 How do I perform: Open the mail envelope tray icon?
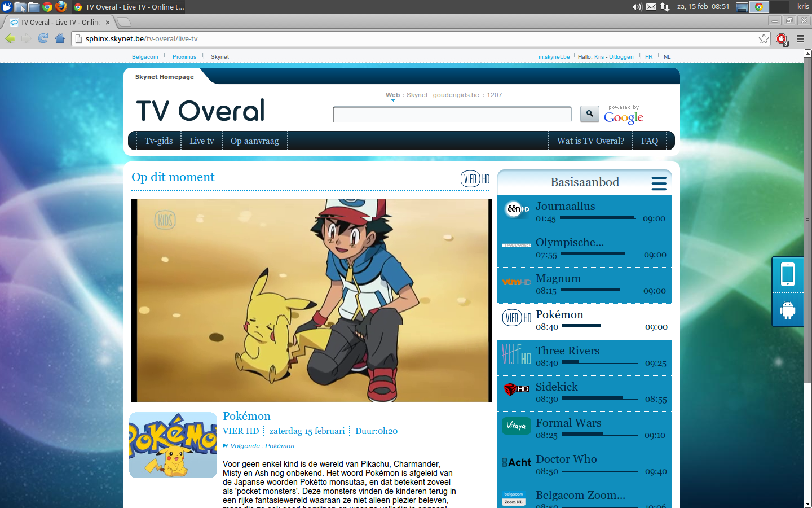click(651, 7)
